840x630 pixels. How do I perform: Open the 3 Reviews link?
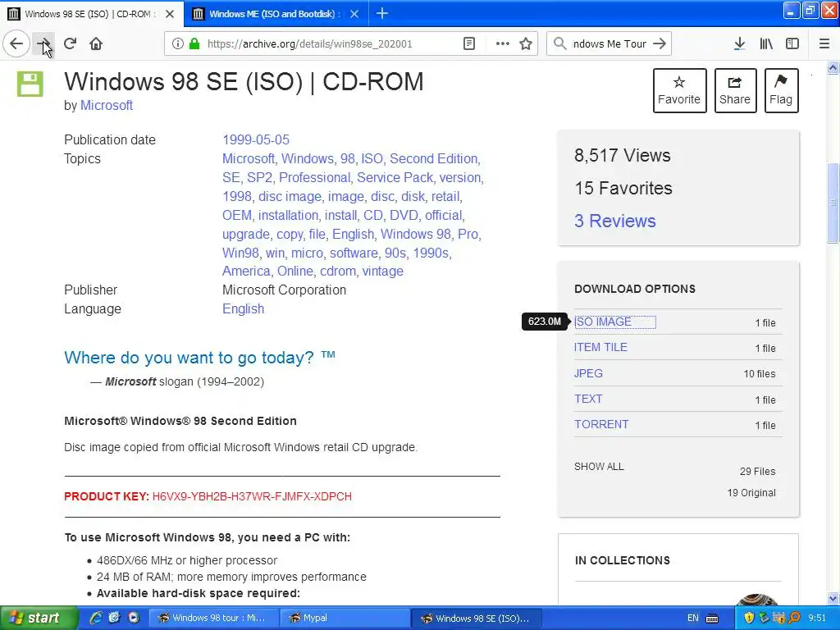point(615,221)
